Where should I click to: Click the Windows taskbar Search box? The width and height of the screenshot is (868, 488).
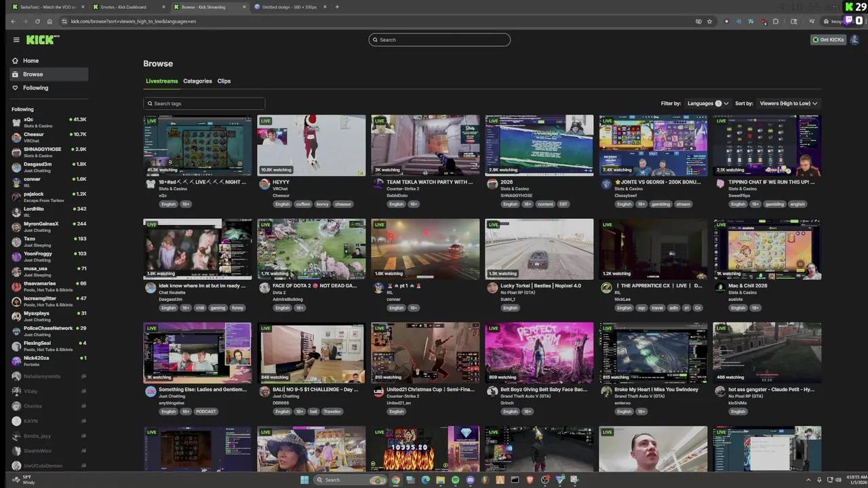[x=350, y=480]
